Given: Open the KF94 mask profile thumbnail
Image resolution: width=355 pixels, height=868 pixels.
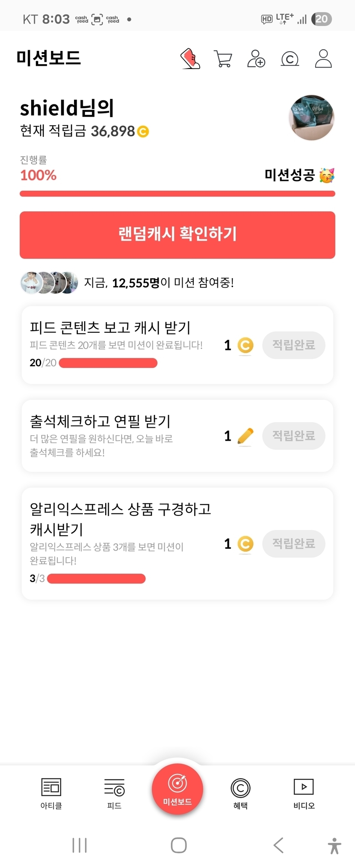Looking at the screenshot, I should 312,118.
